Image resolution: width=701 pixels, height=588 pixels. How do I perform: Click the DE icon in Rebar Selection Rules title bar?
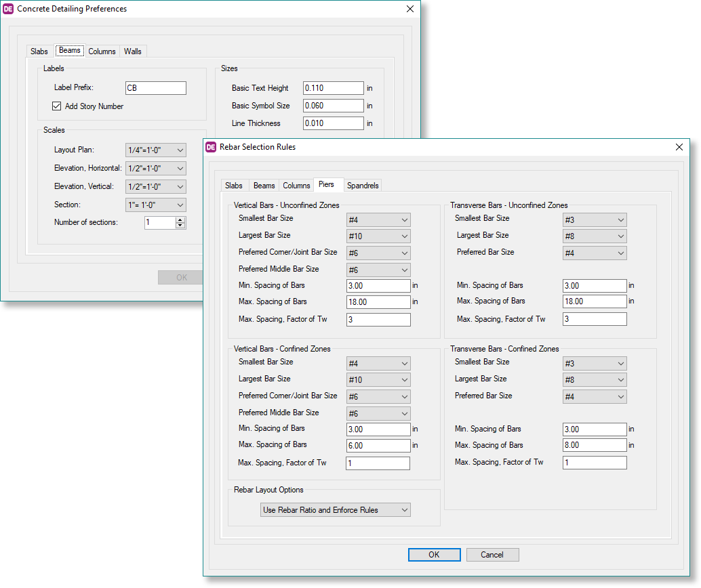tap(211, 147)
